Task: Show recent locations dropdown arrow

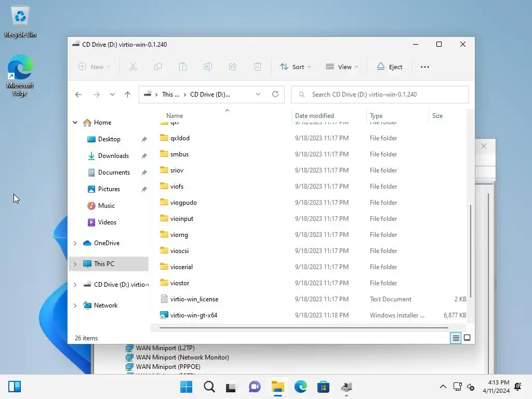Action: coord(112,95)
